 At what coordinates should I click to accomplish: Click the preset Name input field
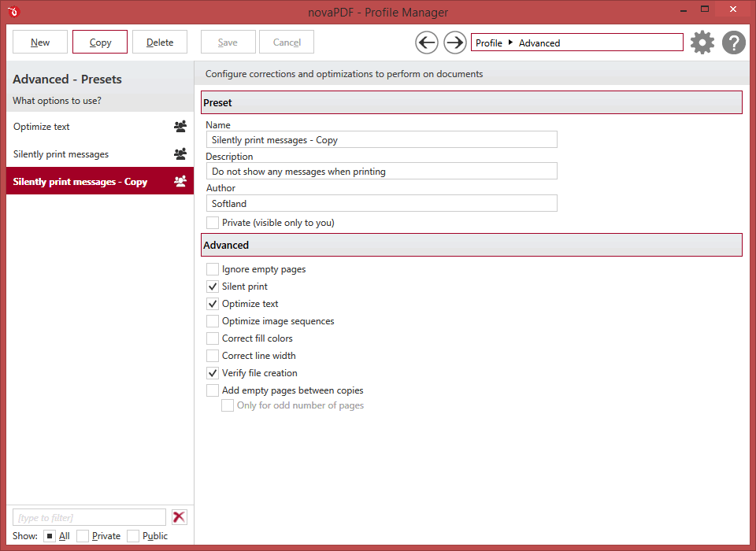click(x=381, y=140)
